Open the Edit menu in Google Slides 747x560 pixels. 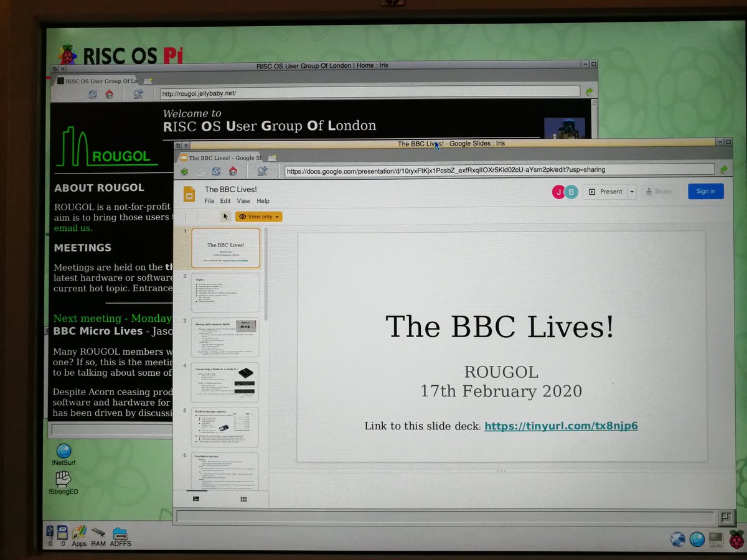225,201
